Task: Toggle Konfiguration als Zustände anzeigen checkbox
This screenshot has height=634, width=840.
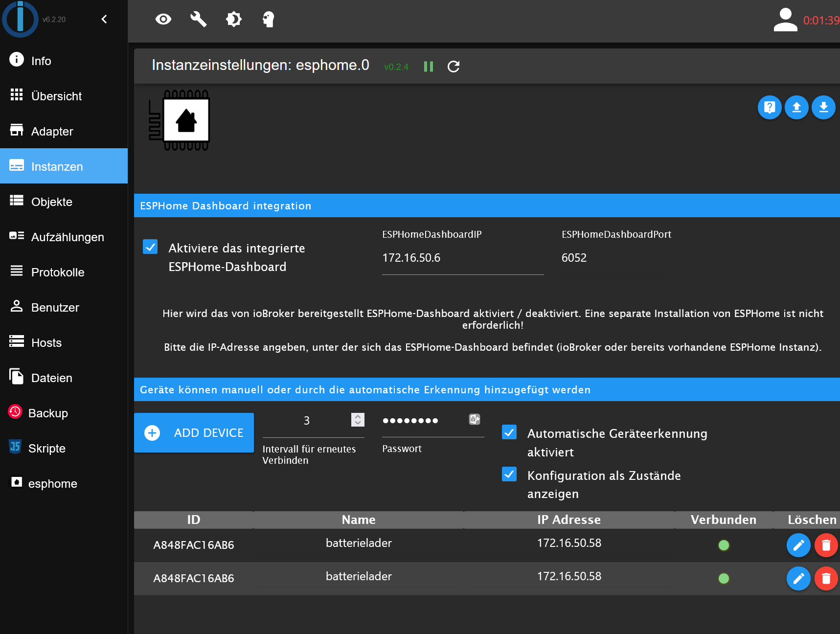Action: click(509, 474)
